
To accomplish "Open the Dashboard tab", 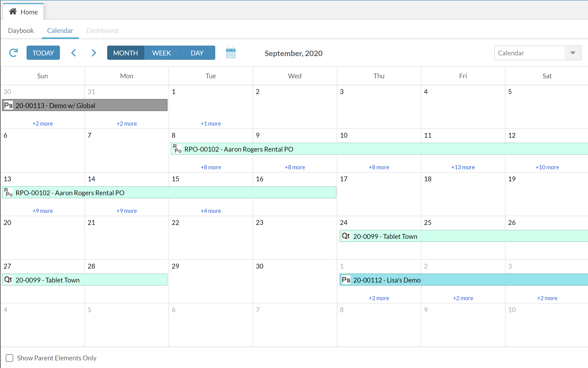I will click(102, 30).
